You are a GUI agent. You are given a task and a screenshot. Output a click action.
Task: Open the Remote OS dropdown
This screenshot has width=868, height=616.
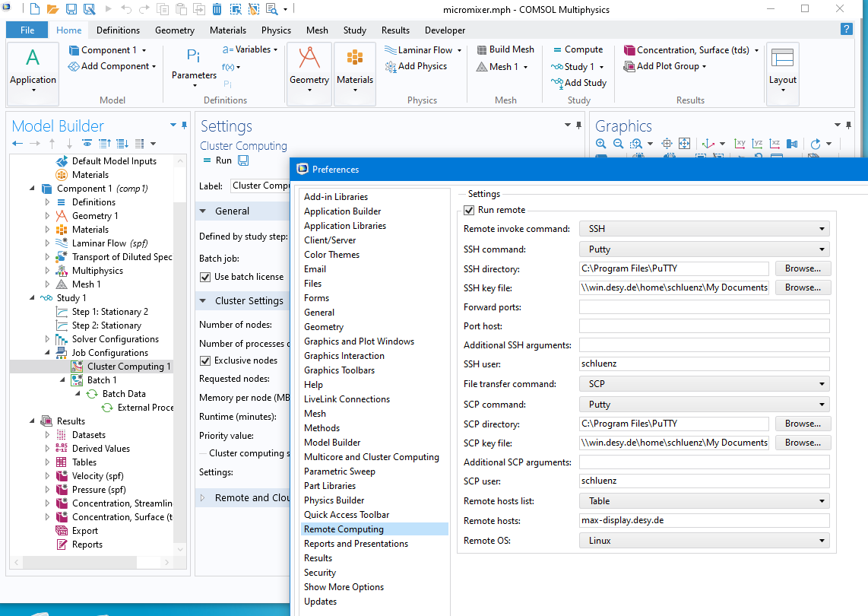tap(704, 541)
